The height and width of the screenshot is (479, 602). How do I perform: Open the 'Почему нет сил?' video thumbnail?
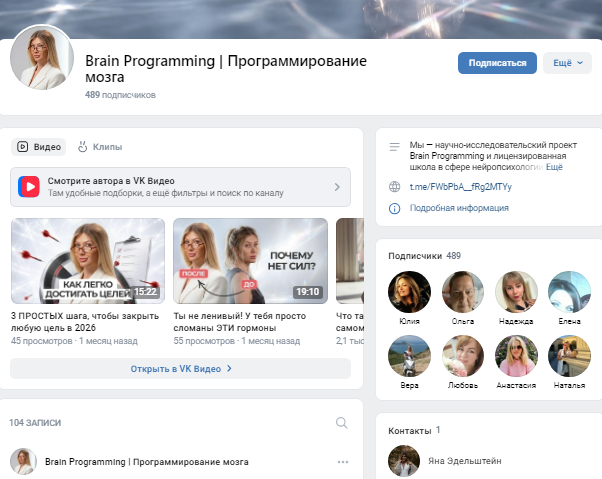(x=250, y=261)
